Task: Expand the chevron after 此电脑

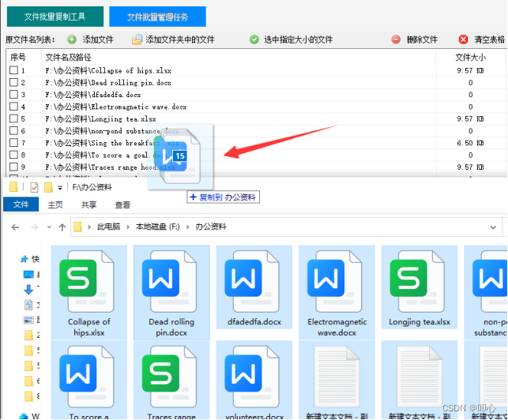Action: pyautogui.click(x=128, y=227)
